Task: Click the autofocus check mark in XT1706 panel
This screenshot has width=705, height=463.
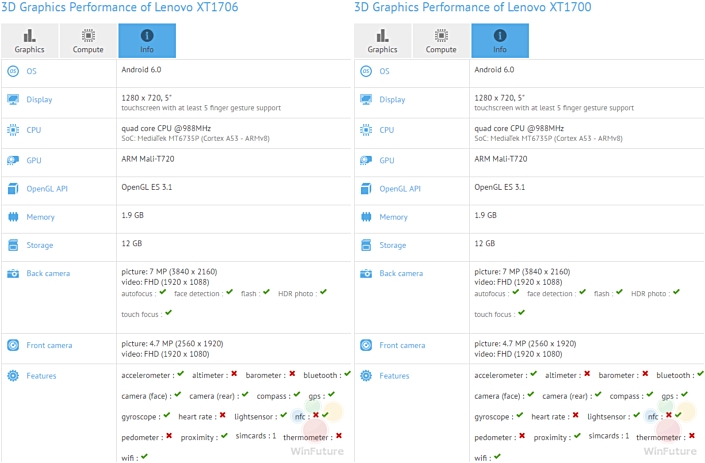Action: tap(163, 292)
